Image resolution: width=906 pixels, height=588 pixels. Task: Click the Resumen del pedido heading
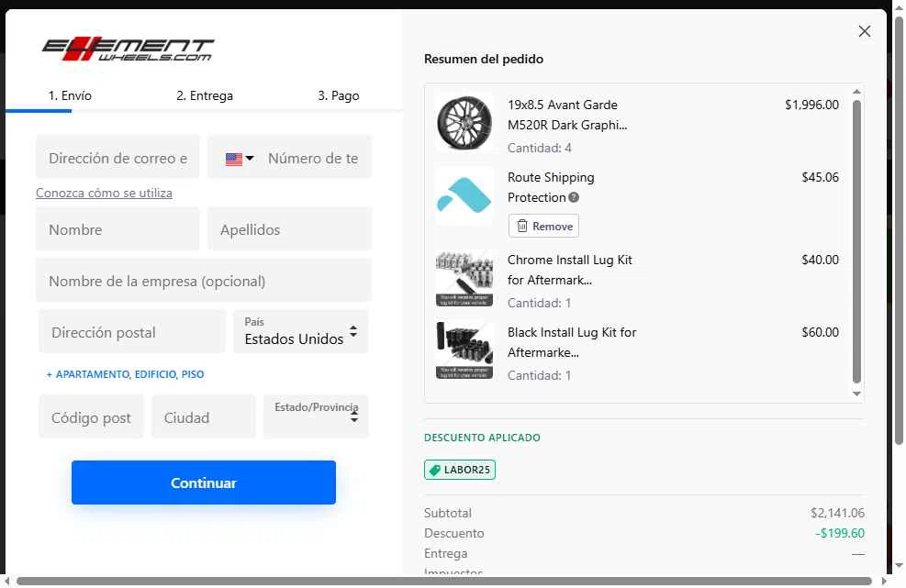[x=484, y=59]
